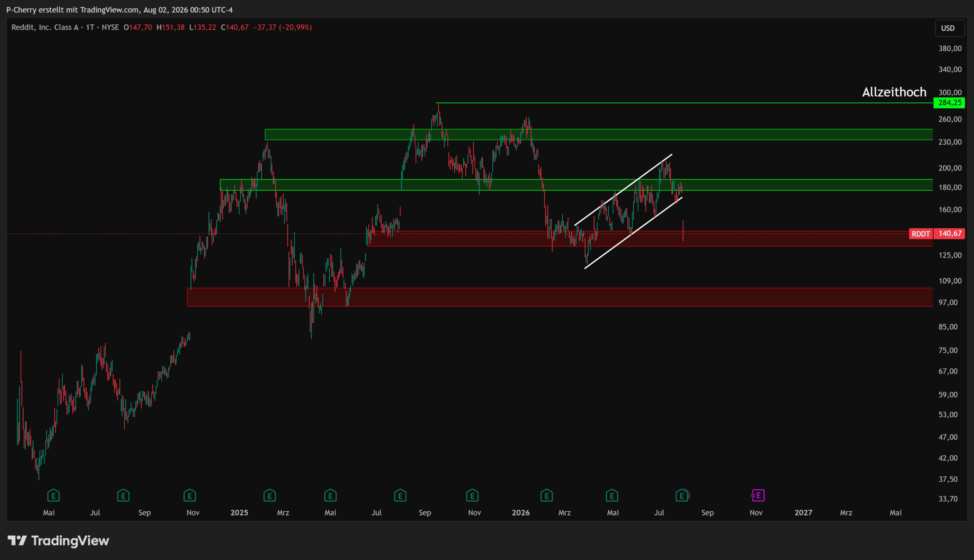
Task: Click the change value −37,37 (−20,99%)
Action: point(283,27)
